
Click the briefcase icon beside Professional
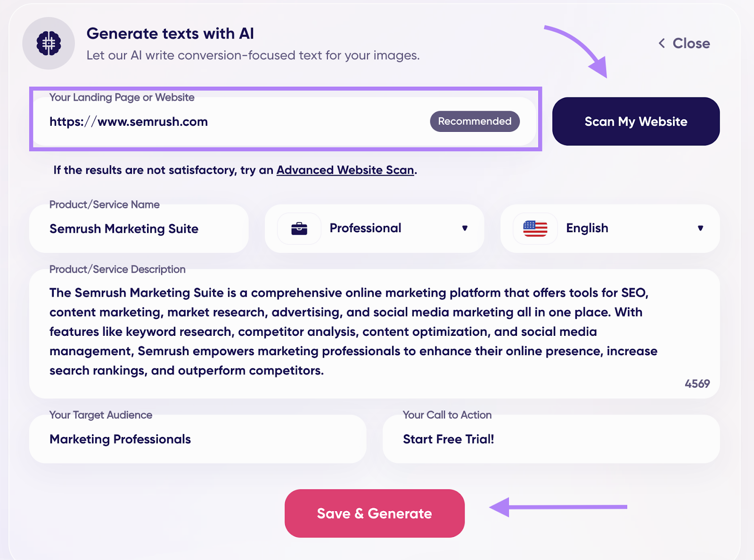299,229
